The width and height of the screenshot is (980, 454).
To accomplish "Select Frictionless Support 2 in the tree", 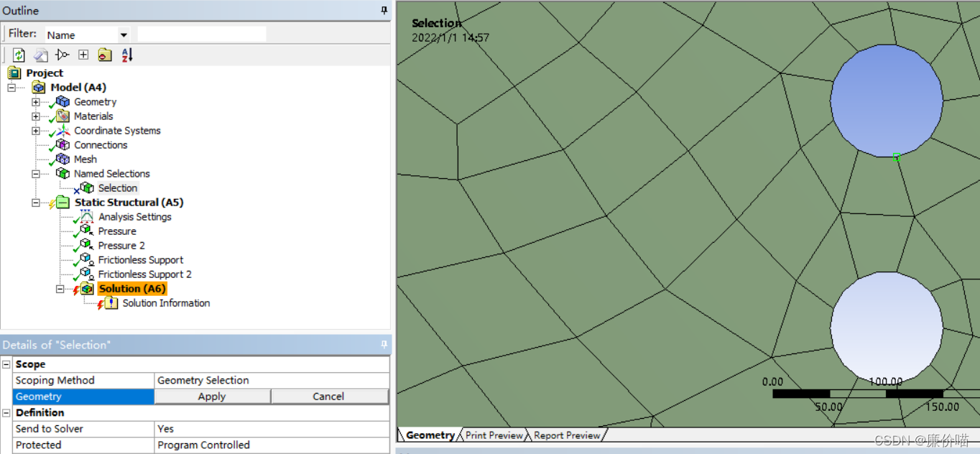I will 145,274.
